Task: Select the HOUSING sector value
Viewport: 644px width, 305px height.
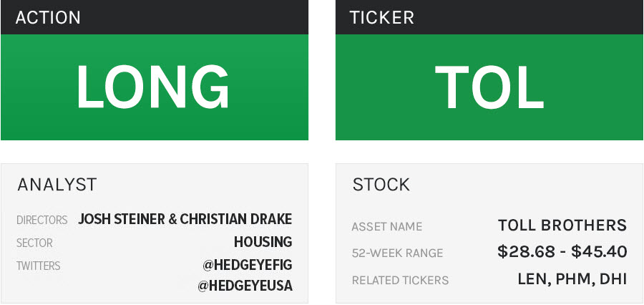Action: (x=263, y=242)
